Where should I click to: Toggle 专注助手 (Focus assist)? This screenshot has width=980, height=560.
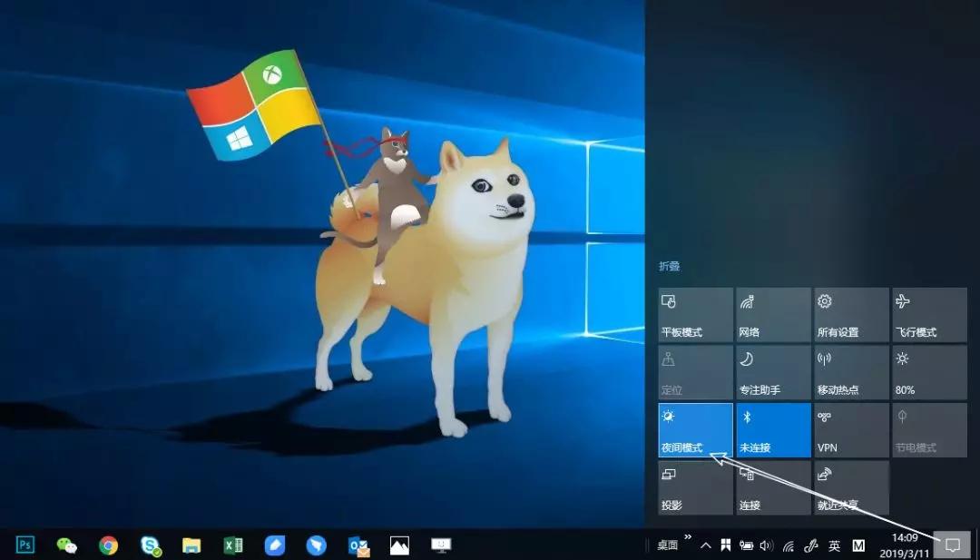[772, 372]
